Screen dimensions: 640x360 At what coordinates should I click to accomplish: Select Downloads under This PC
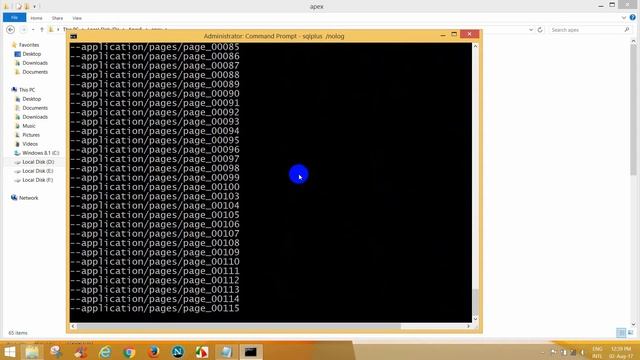35,117
